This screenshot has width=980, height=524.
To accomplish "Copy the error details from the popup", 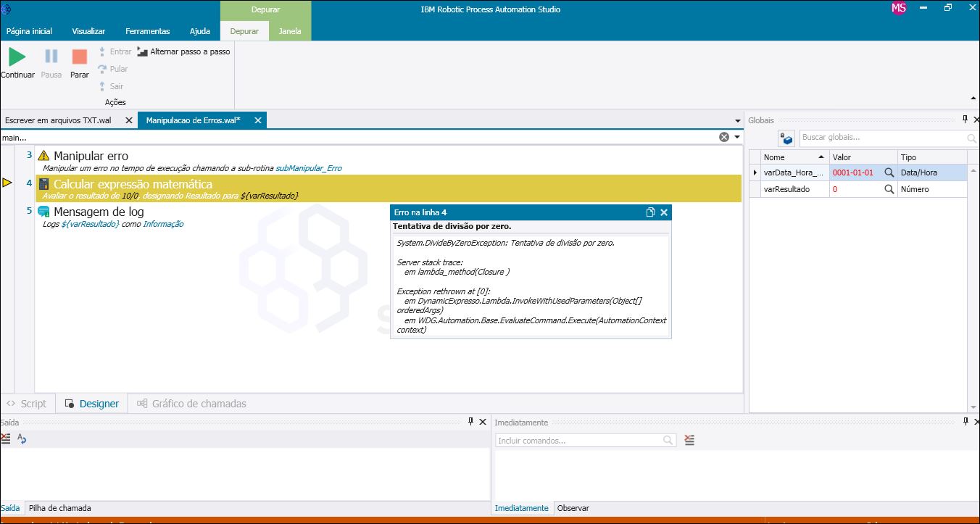I will click(x=650, y=212).
